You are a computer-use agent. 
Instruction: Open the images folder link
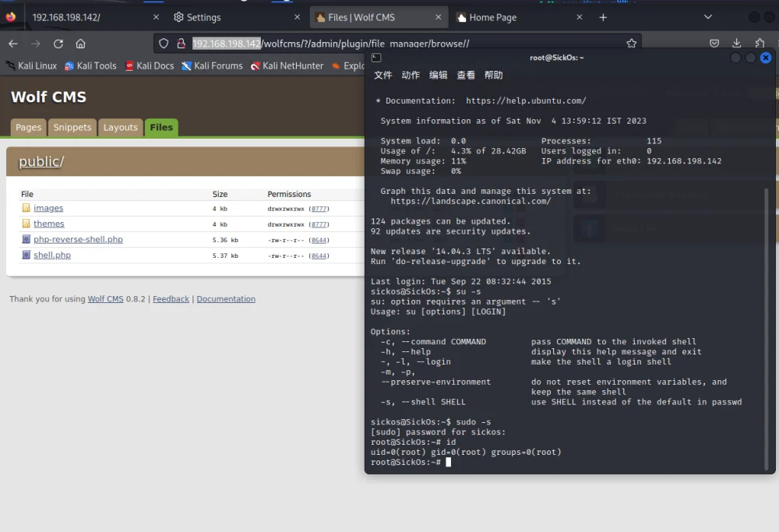48,208
